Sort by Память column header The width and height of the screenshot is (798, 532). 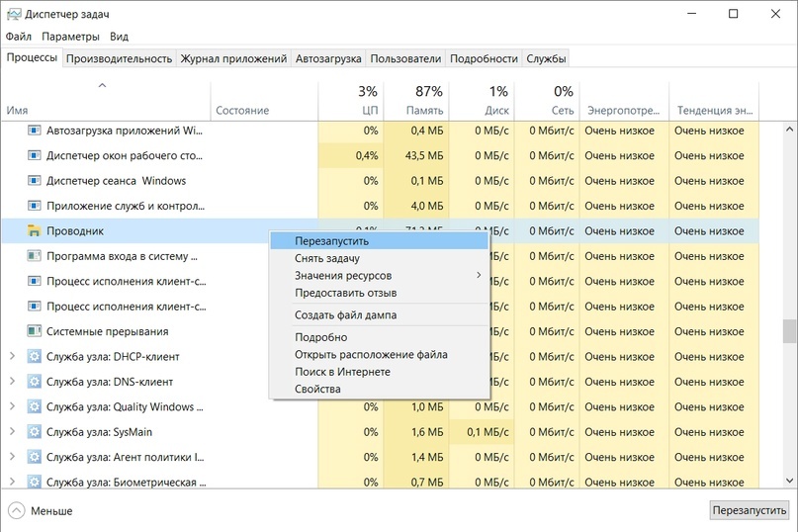[x=416, y=100]
